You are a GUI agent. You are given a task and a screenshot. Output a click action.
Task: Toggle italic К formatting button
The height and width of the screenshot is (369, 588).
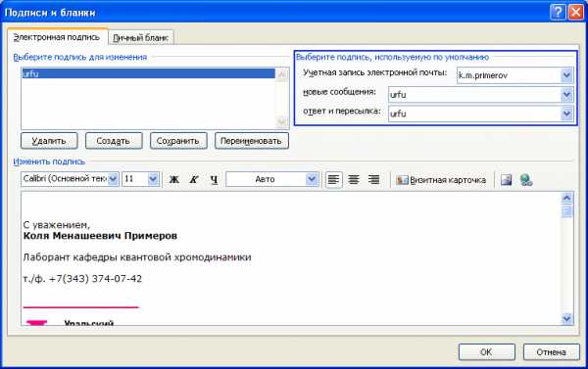pyautogui.click(x=194, y=179)
